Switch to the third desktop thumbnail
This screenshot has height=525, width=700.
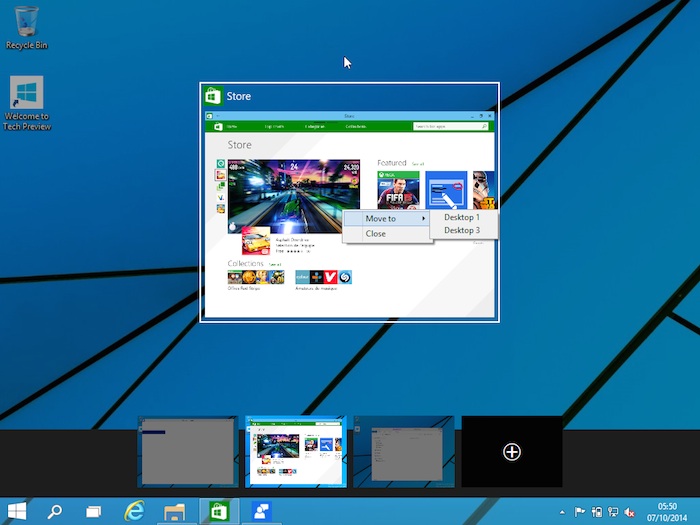[x=404, y=452]
